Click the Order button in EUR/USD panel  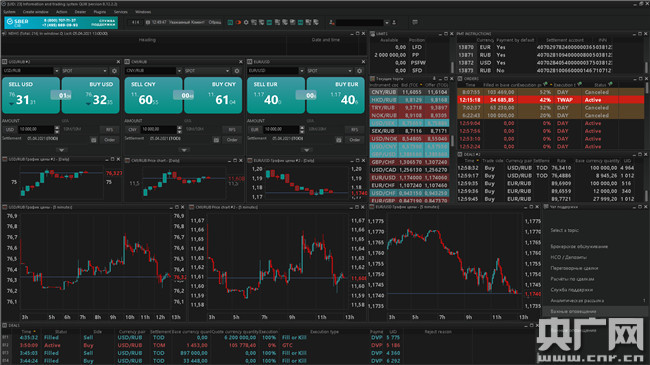coord(354,140)
